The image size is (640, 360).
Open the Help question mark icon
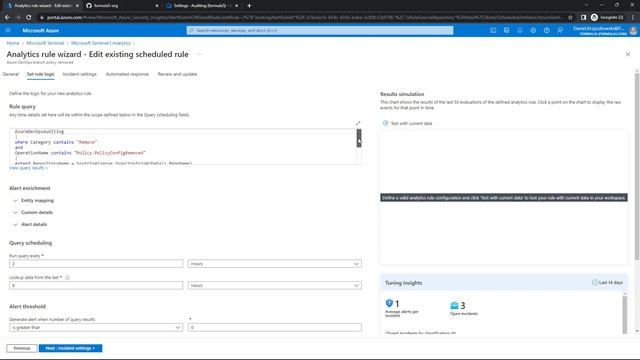[x=547, y=30]
